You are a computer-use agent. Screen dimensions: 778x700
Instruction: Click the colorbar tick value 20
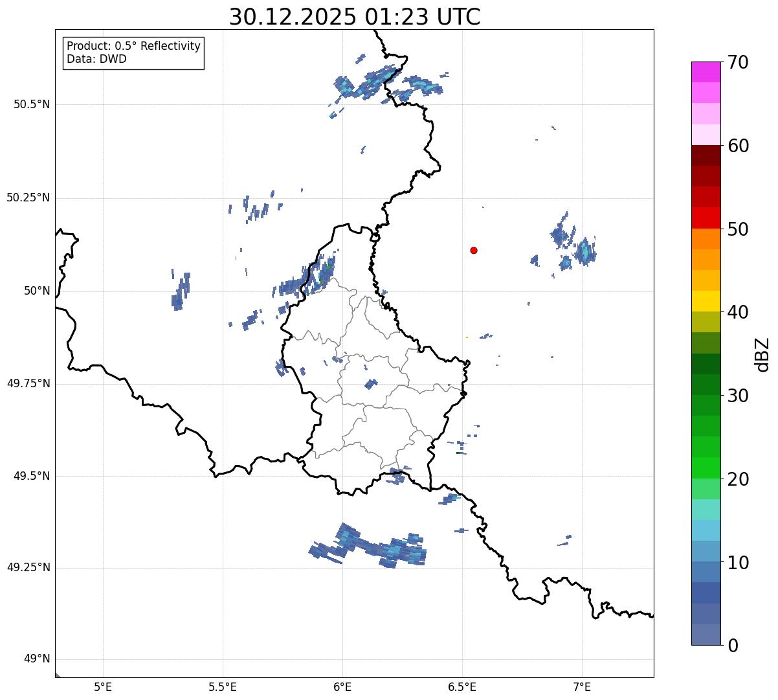(739, 479)
